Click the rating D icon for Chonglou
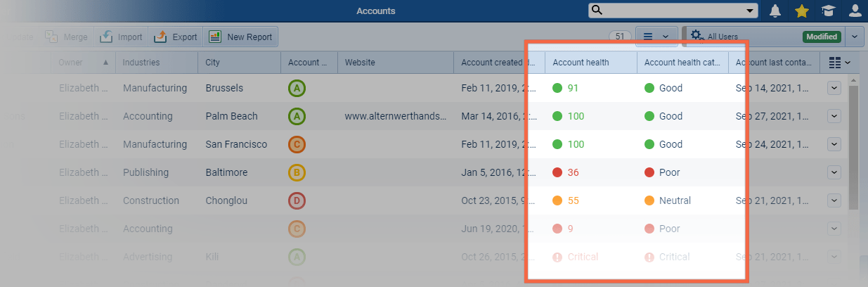 tap(297, 201)
